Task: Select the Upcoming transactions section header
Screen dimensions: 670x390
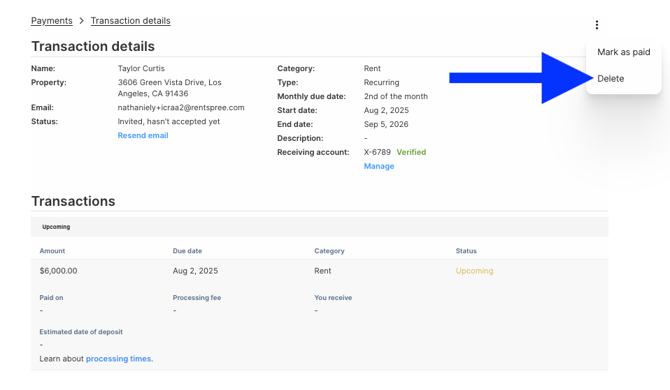Action: coord(56,227)
